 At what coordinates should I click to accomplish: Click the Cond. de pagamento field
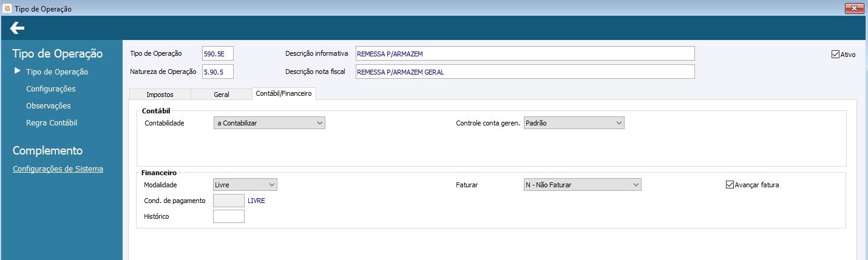tap(229, 201)
